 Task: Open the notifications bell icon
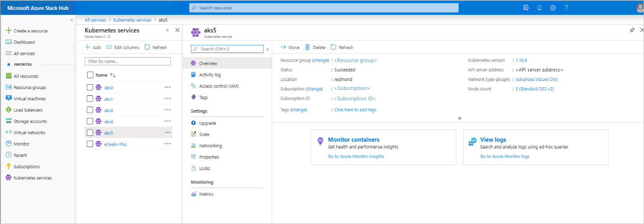pyautogui.click(x=539, y=8)
